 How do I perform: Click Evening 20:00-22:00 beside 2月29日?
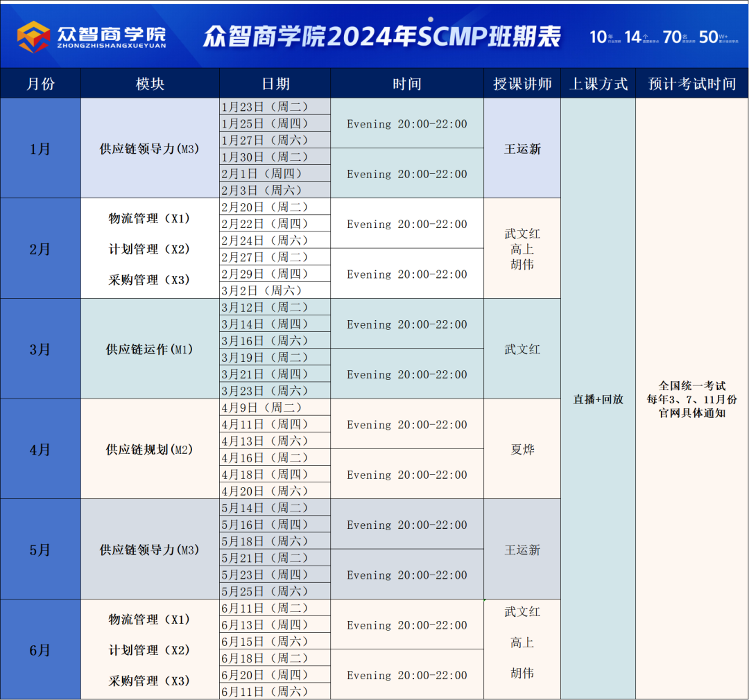(x=407, y=274)
